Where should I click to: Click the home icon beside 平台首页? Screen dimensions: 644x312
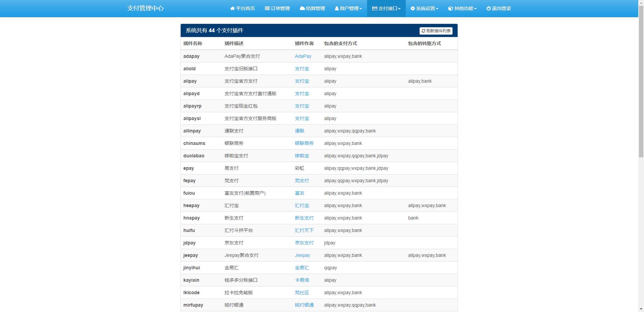click(232, 8)
